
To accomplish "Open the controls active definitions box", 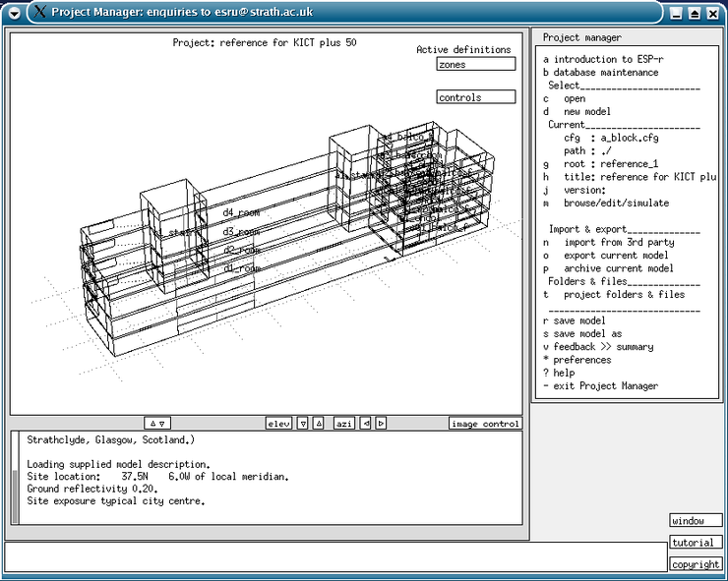I will [476, 97].
